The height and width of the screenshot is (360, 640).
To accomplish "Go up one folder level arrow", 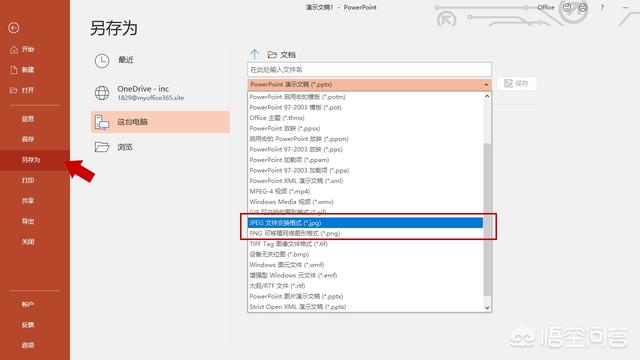I will click(x=255, y=54).
